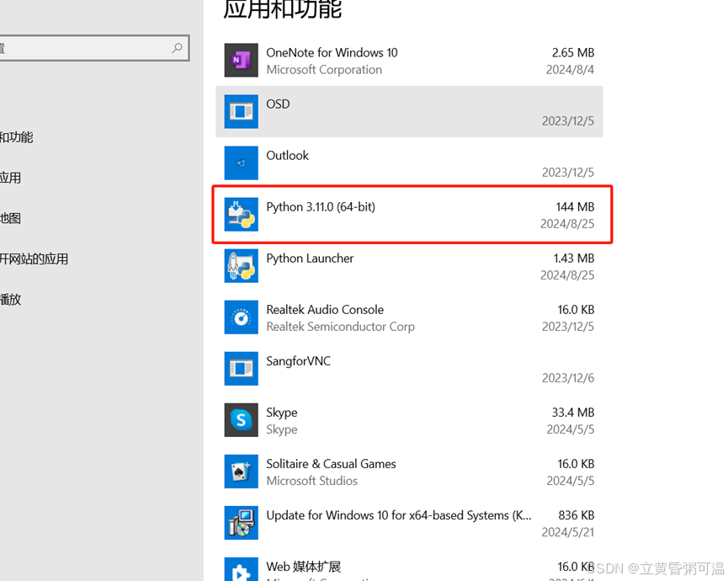Select the Outlook app name

click(x=287, y=156)
